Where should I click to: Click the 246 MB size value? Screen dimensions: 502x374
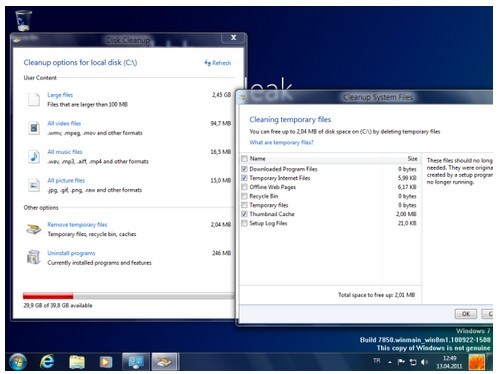point(221,253)
